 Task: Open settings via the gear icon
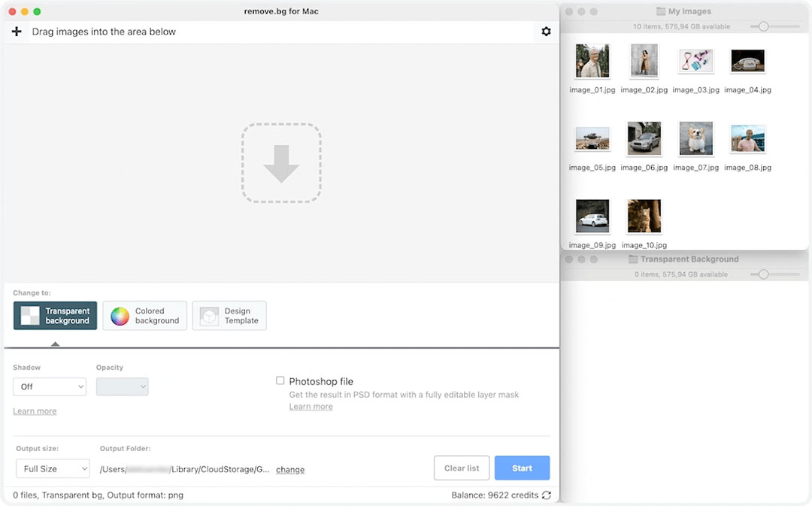(546, 32)
